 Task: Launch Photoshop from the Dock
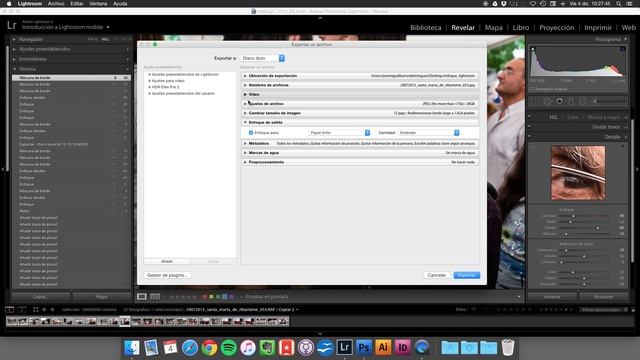(x=364, y=347)
